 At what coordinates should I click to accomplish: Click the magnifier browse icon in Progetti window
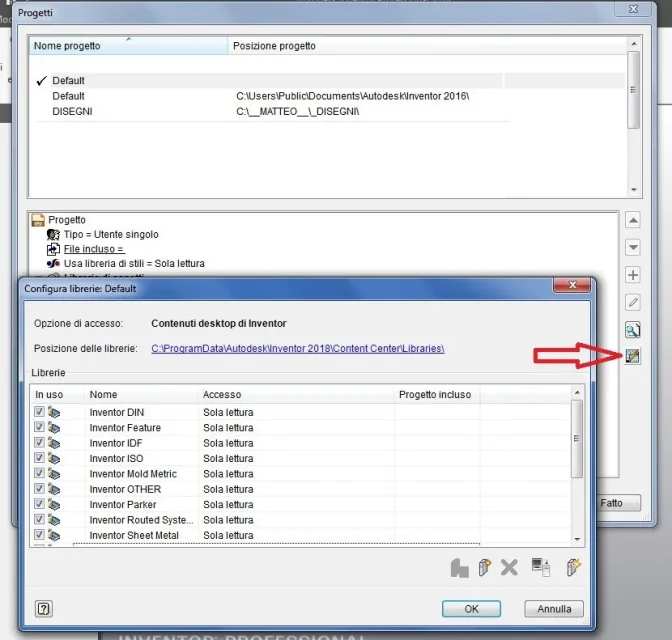pos(633,330)
